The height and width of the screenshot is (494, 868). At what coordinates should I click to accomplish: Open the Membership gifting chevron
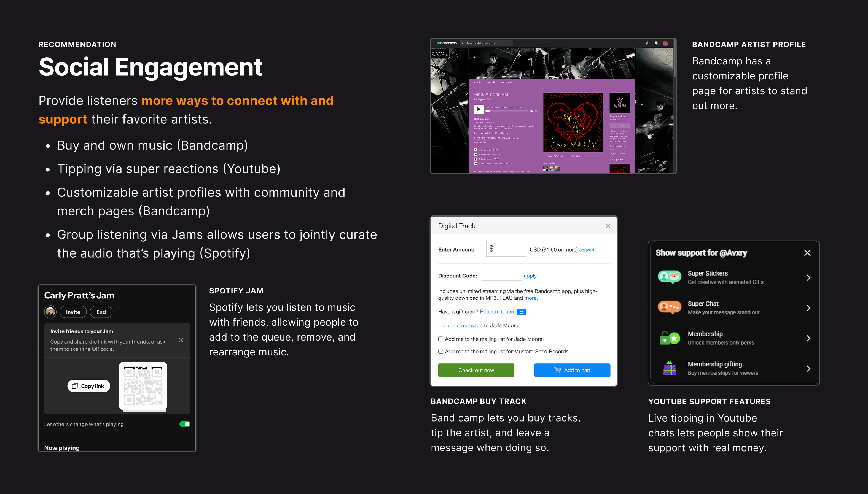click(x=808, y=368)
